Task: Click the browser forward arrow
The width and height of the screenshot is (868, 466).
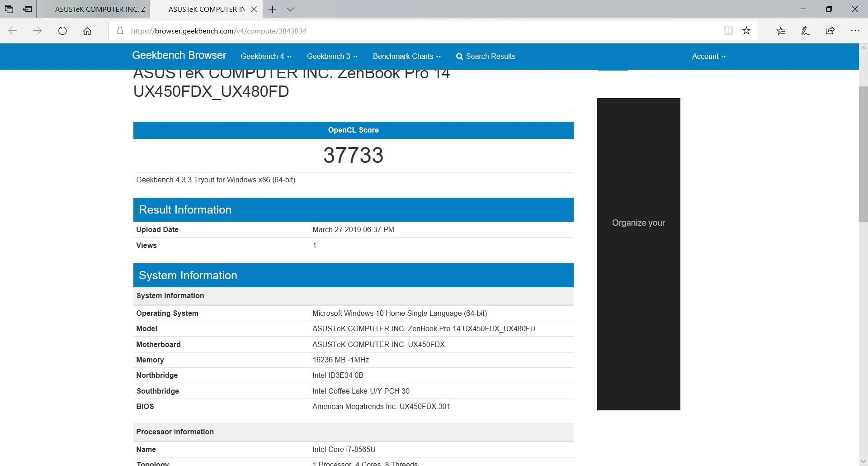Action: 38,31
